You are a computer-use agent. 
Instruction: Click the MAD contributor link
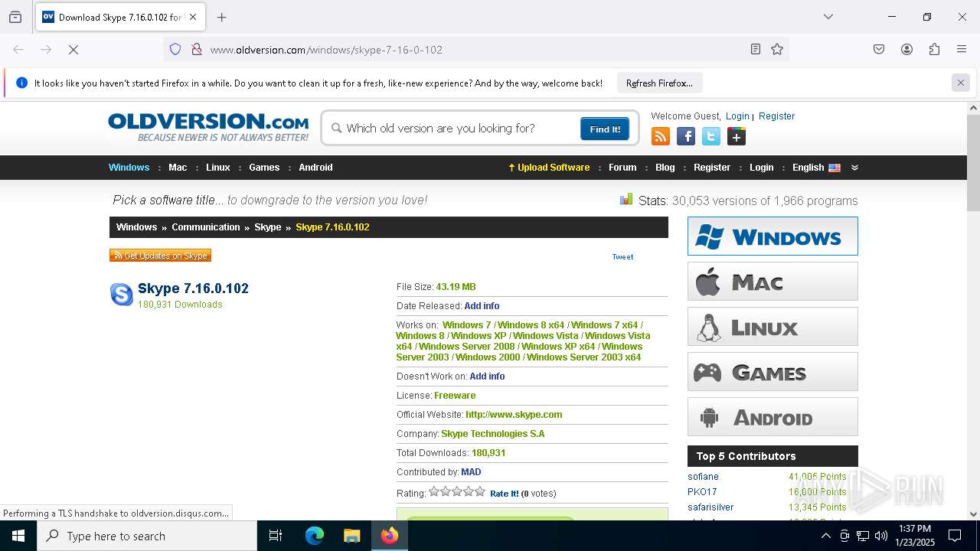(x=471, y=472)
